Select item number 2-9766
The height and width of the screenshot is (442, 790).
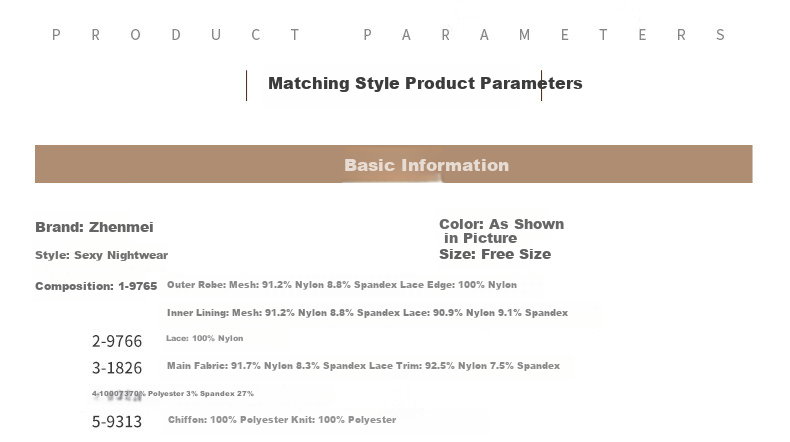tap(117, 341)
